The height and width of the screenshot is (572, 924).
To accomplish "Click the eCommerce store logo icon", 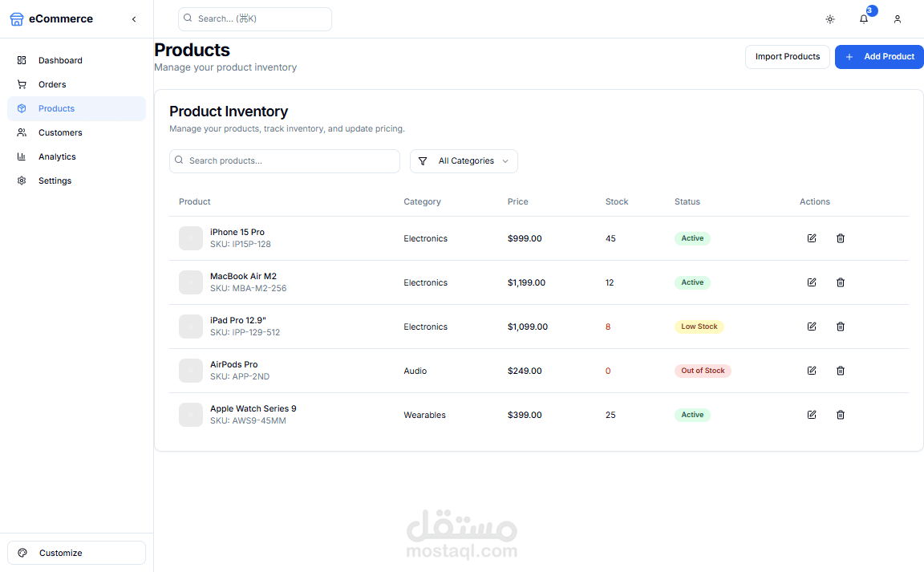I will click(x=17, y=19).
